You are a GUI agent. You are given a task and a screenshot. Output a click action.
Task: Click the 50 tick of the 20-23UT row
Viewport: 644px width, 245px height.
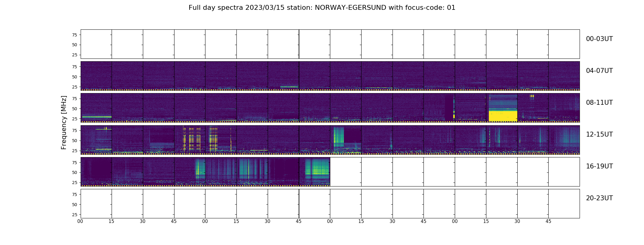[75, 205]
